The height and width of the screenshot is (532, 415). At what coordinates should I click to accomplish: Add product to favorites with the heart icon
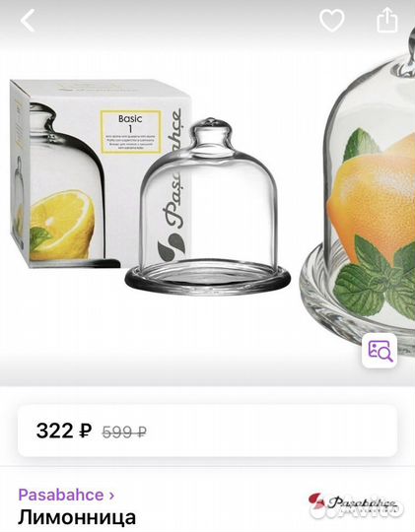[332, 20]
